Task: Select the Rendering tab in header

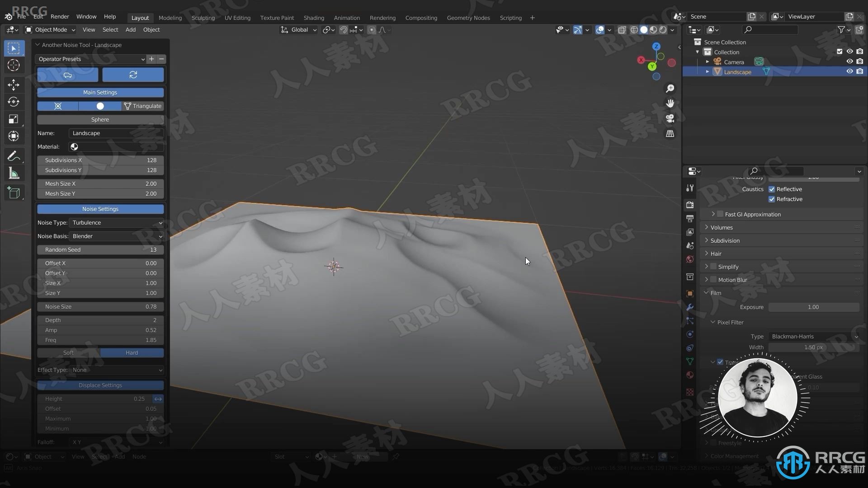Action: point(382,17)
